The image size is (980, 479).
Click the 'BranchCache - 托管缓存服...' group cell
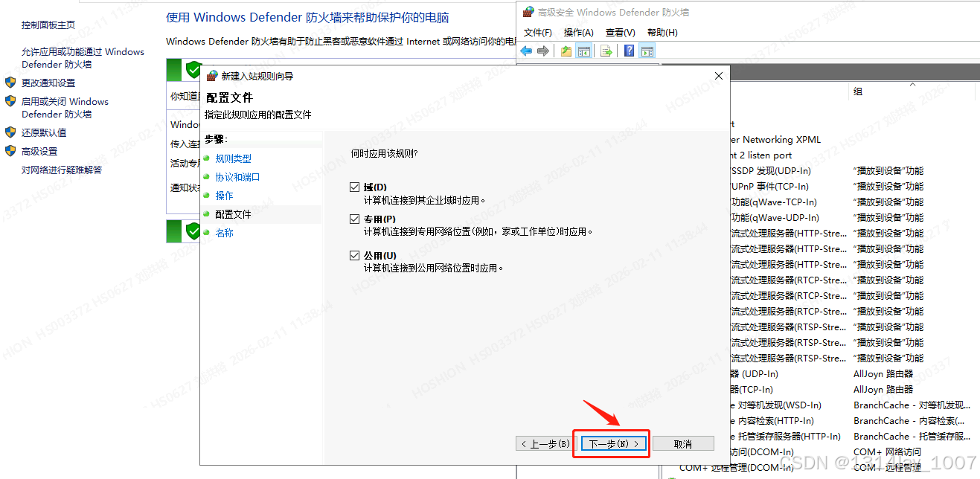pos(912,436)
